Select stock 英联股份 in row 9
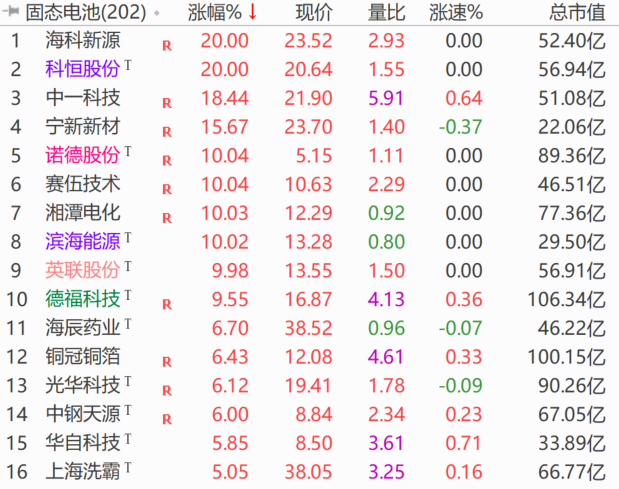Image resolution: width=619 pixels, height=489 pixels. (83, 270)
